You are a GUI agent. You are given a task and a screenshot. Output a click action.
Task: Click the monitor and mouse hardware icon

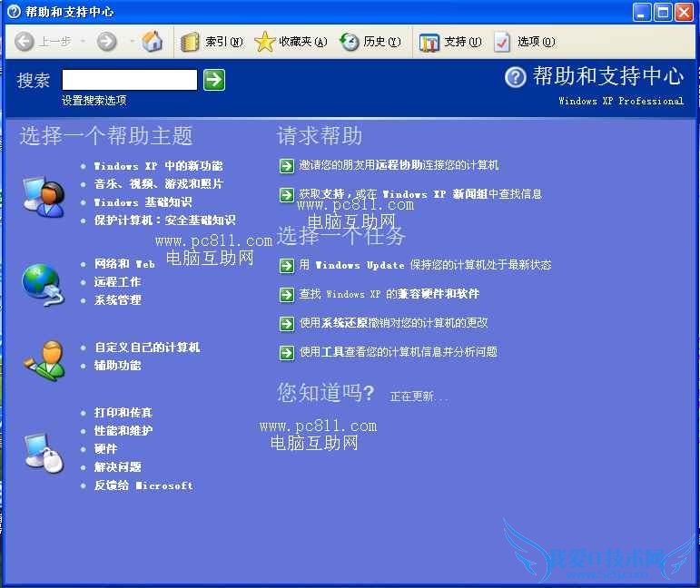[44, 452]
